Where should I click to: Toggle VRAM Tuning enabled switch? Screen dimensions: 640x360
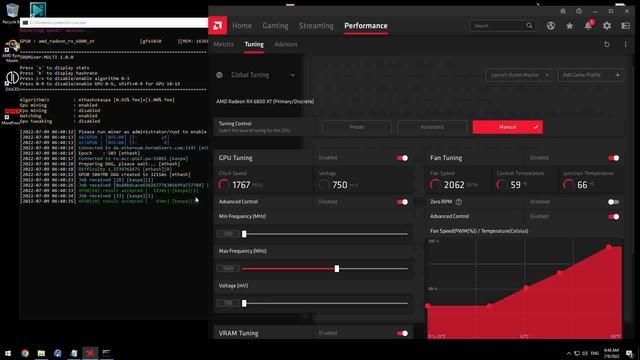pos(402,333)
